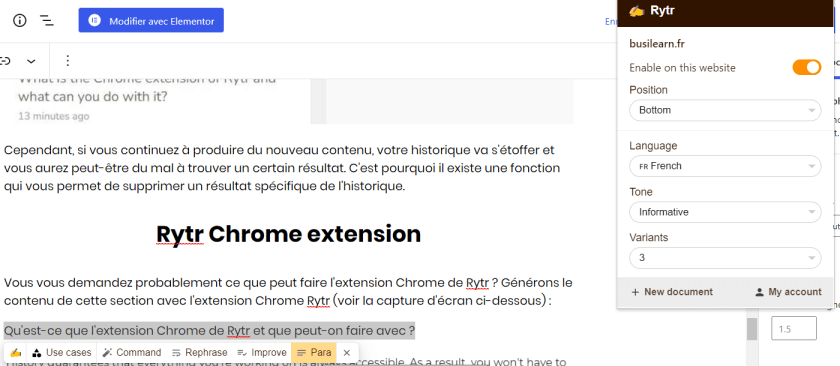Select Command in Rytr toolbar
Viewport: 840px width, 366px height.
coord(132,353)
